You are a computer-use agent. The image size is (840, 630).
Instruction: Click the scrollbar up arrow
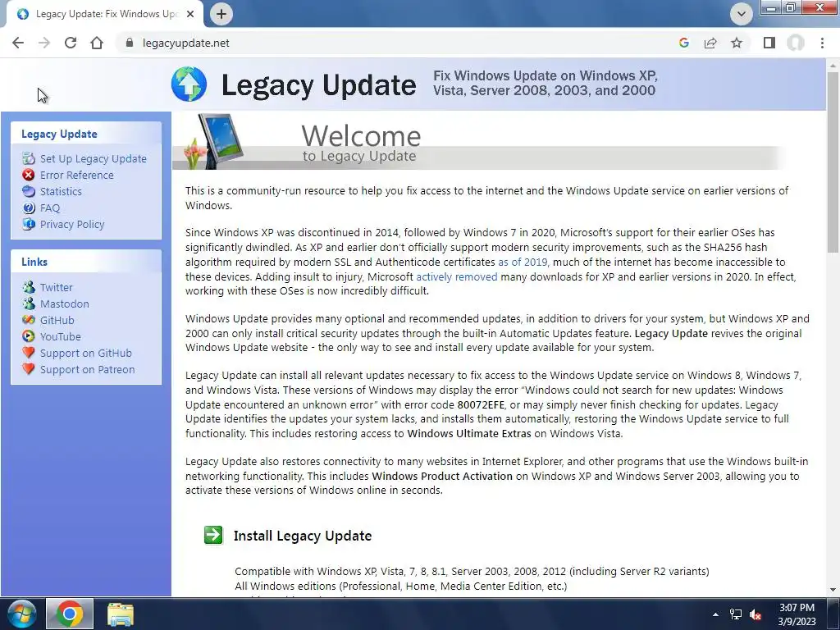[x=833, y=66]
